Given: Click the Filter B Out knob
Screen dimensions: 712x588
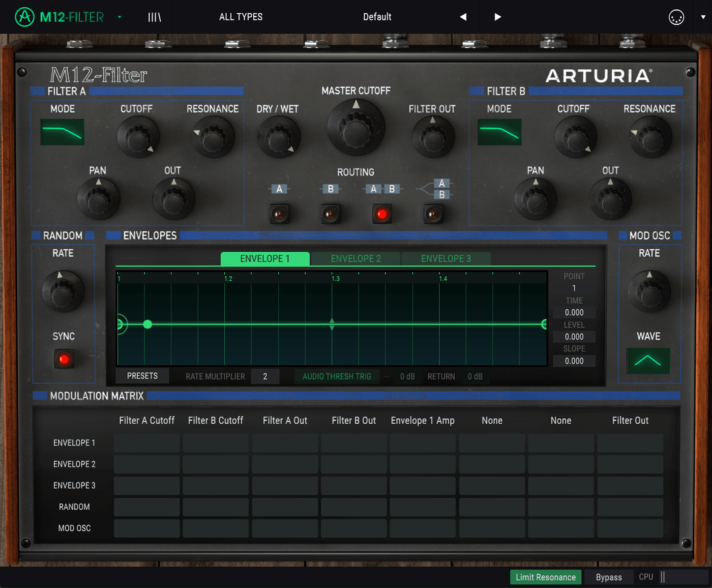Looking at the screenshot, I should (610, 199).
